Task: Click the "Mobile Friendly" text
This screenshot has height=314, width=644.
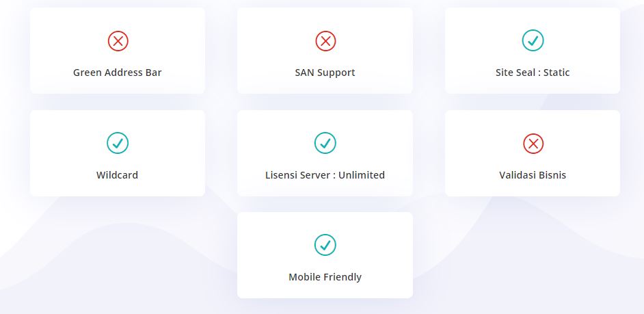Action: (x=325, y=277)
